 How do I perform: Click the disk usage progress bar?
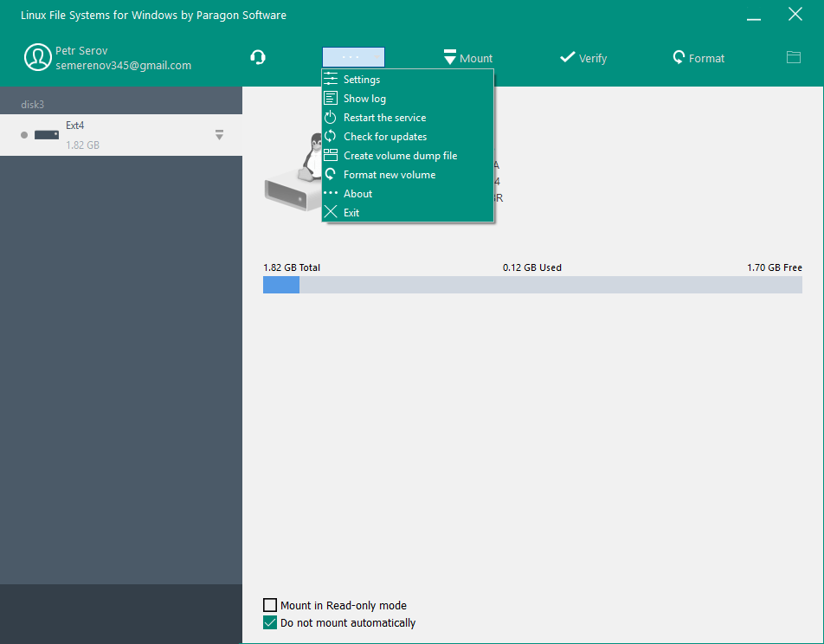click(x=532, y=284)
